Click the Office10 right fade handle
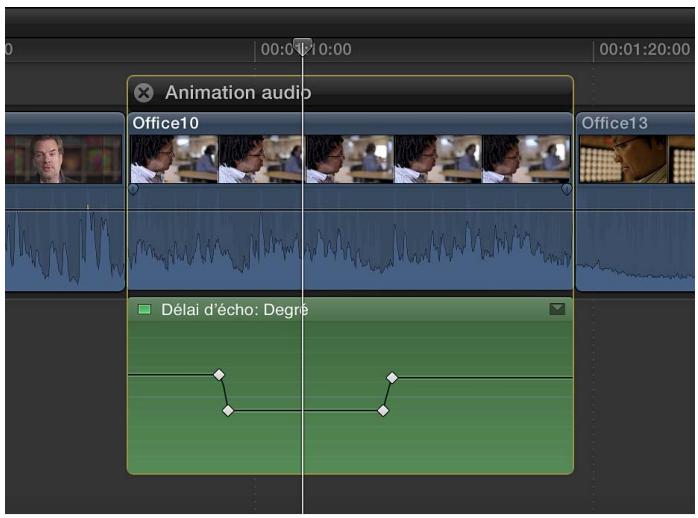Viewport: 698px width, 518px height. click(x=566, y=190)
